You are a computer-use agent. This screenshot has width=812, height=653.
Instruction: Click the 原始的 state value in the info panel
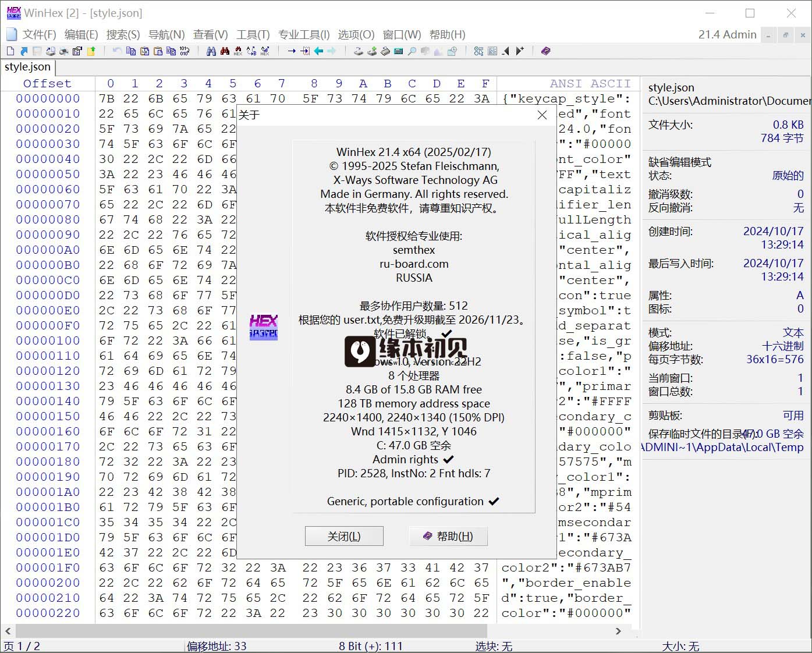point(788,175)
